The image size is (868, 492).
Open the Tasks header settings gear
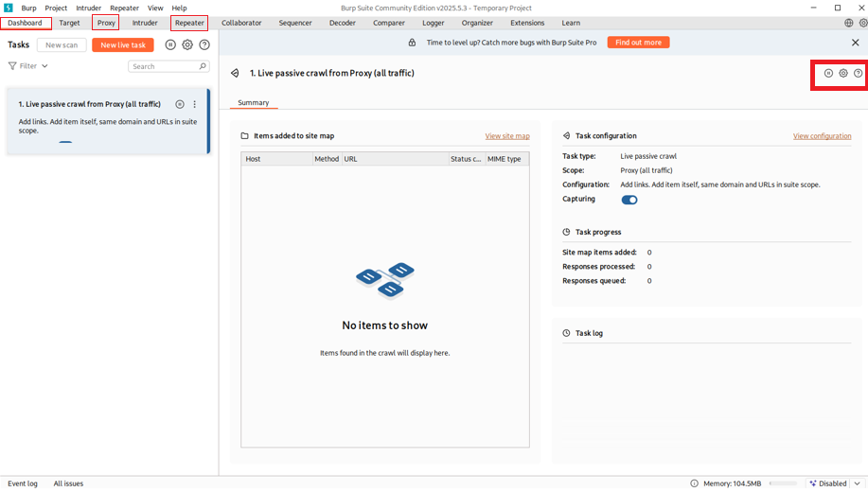187,44
